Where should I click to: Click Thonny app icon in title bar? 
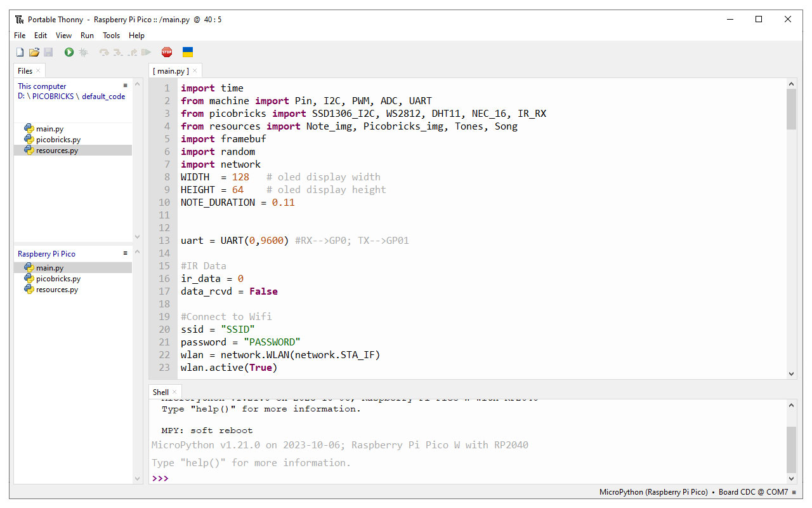[19, 19]
